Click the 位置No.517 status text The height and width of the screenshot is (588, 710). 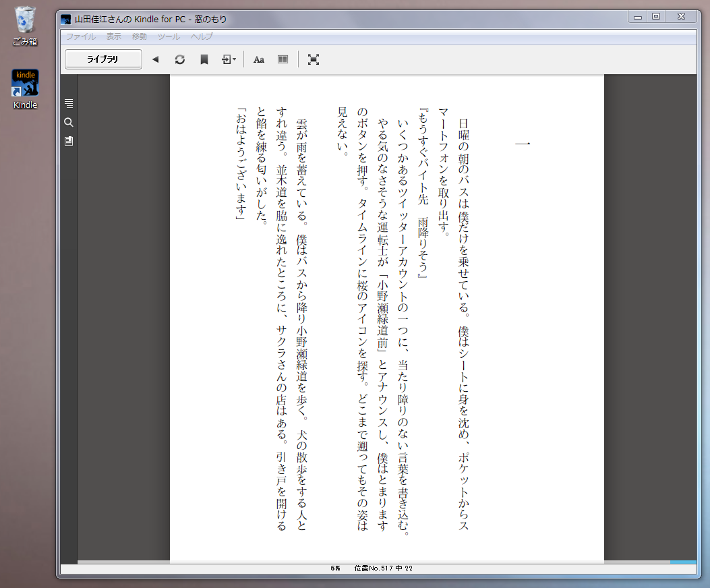(383, 568)
